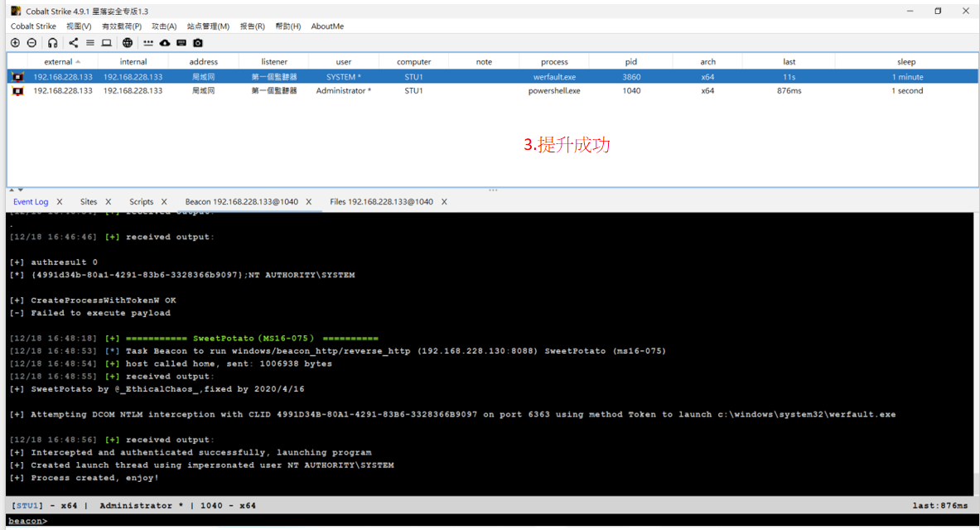This screenshot has height=530, width=980.
Task: Click the disconnect minus icon in toolbar
Action: click(31, 42)
